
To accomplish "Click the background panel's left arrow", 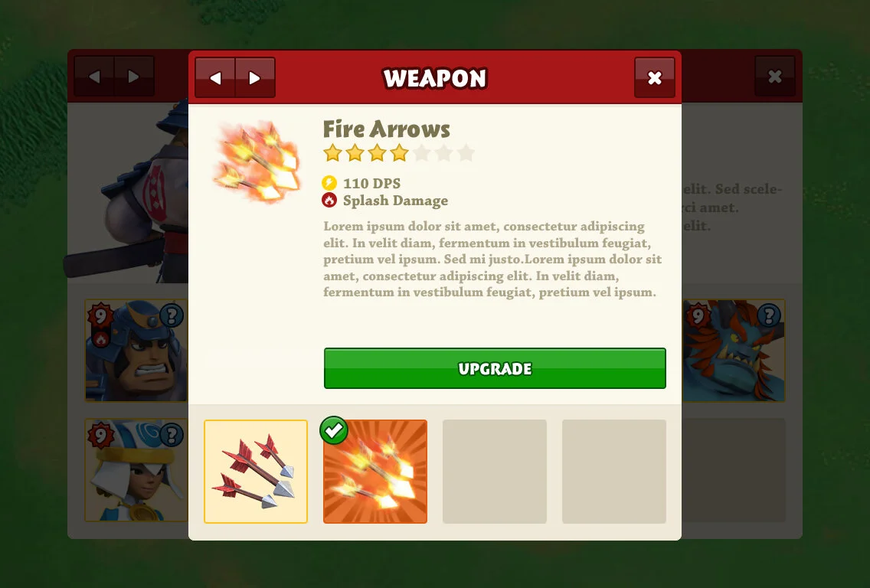I will (x=94, y=77).
